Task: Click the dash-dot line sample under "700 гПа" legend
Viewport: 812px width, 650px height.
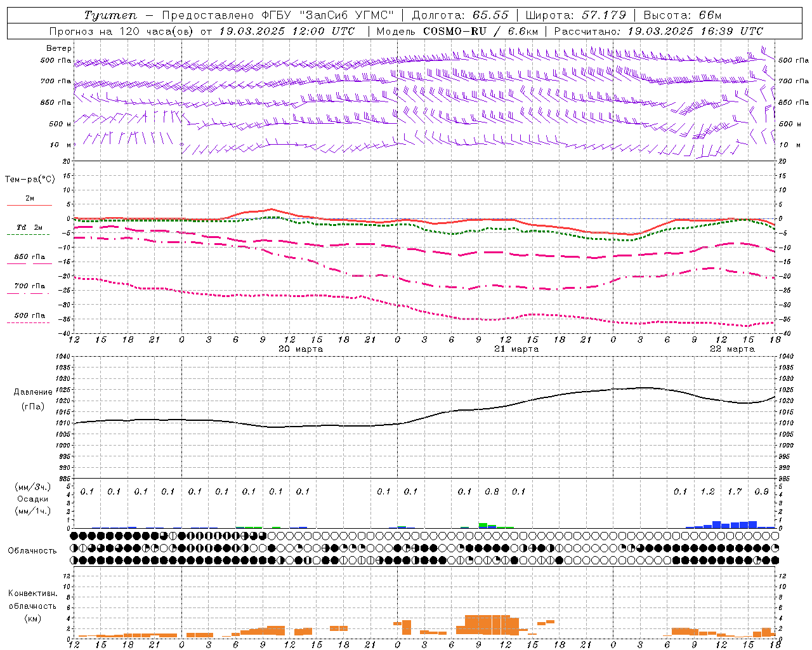Action: pos(28,293)
